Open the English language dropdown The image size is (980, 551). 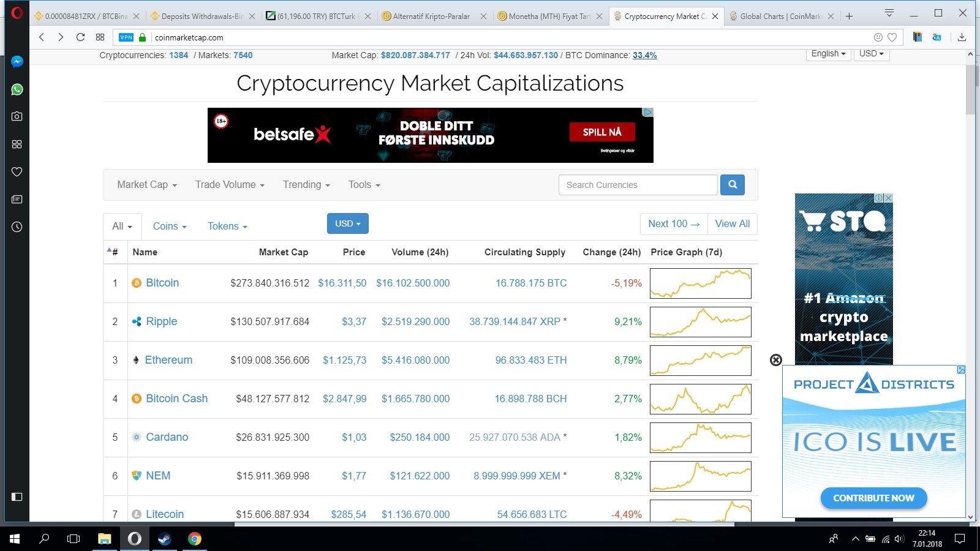click(x=828, y=54)
